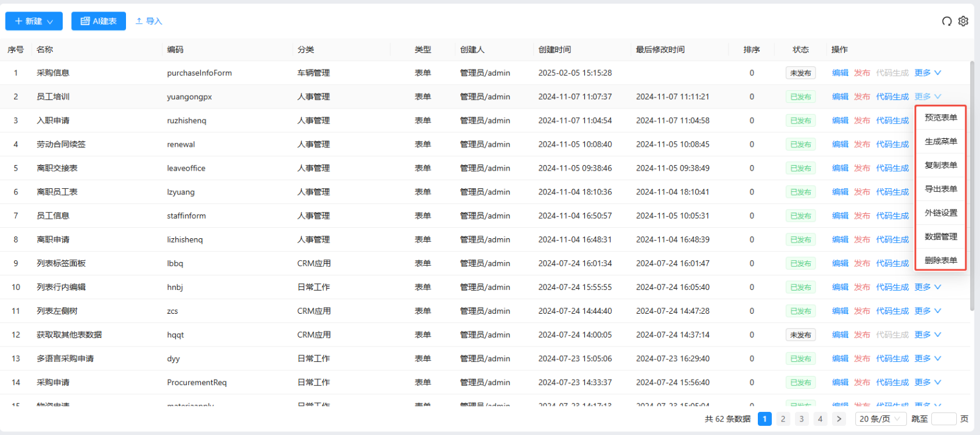Open table settings gear icon
980x435 pixels.
tap(963, 21)
